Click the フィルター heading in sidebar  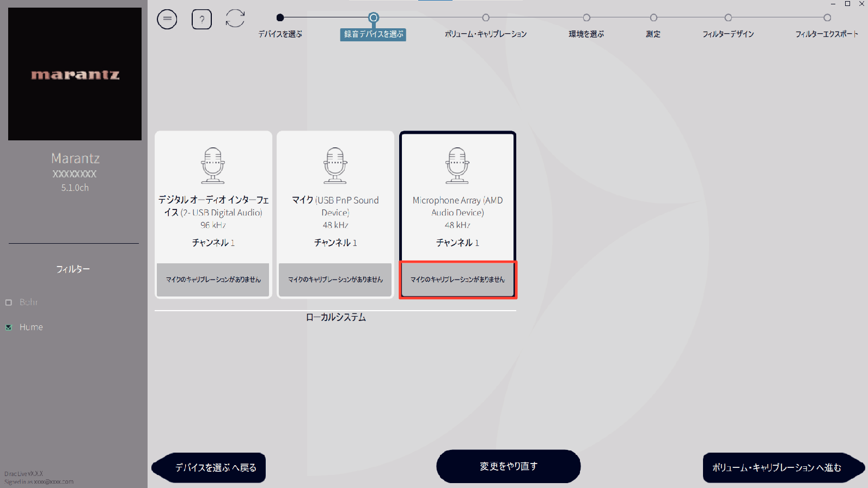coord(73,269)
